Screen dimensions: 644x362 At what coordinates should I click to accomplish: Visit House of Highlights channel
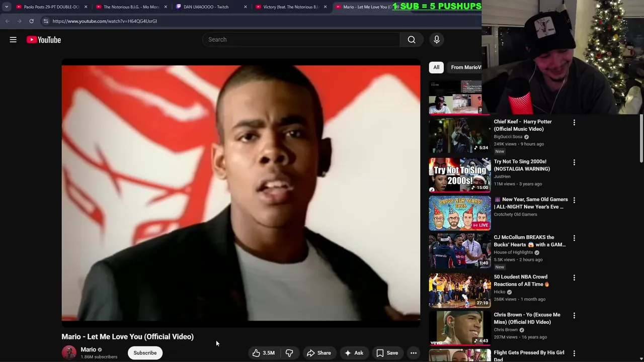(513, 252)
